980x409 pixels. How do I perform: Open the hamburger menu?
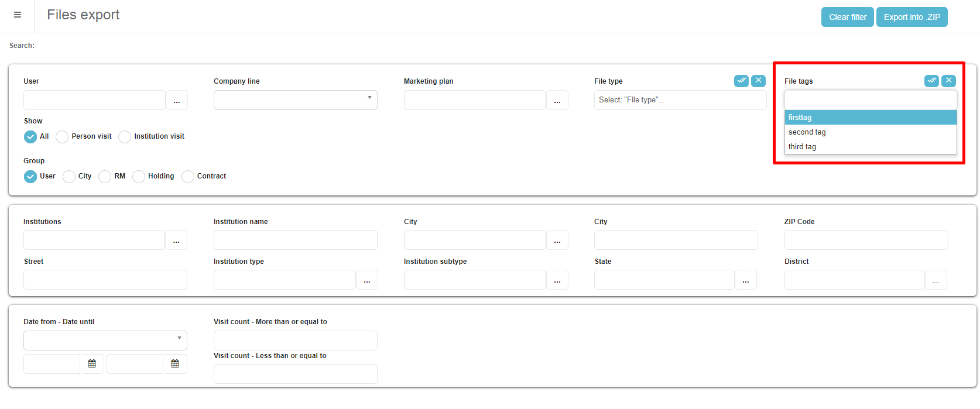click(18, 15)
